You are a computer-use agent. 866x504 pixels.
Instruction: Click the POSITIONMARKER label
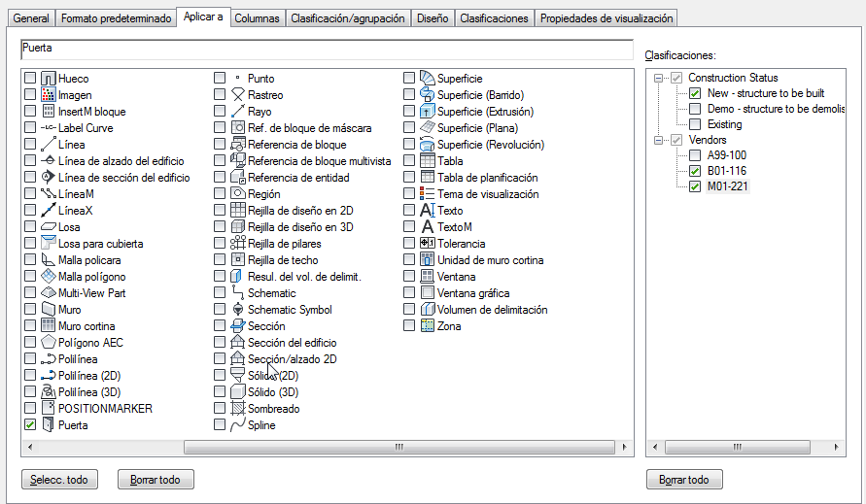[106, 409]
